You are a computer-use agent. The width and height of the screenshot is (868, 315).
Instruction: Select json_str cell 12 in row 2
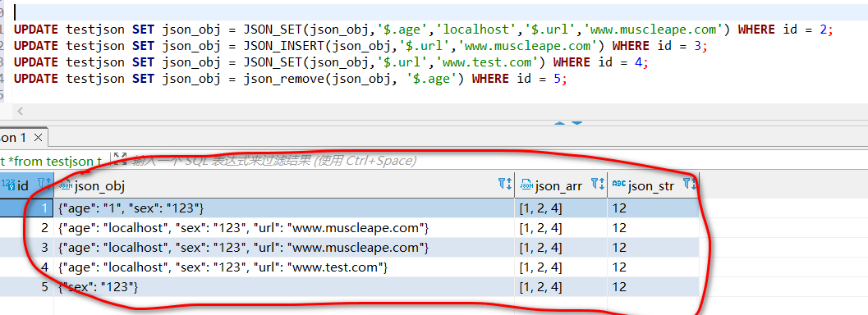pyautogui.click(x=653, y=228)
